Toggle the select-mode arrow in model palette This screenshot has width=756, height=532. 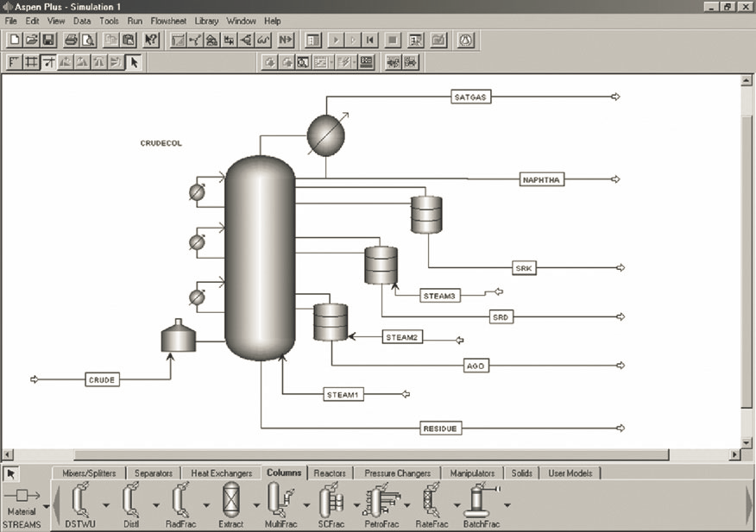(x=12, y=473)
